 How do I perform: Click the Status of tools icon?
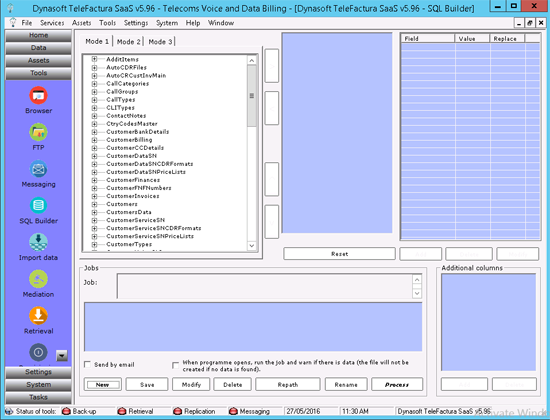(9, 411)
